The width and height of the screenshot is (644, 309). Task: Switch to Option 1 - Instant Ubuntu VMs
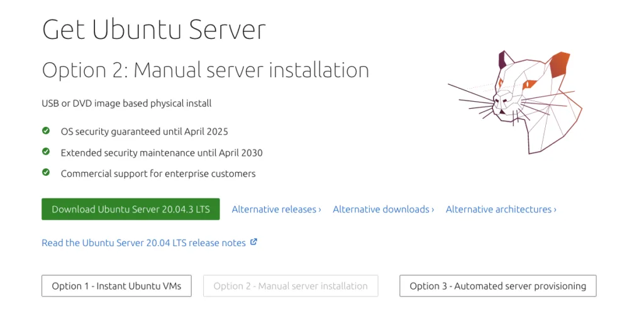116,286
